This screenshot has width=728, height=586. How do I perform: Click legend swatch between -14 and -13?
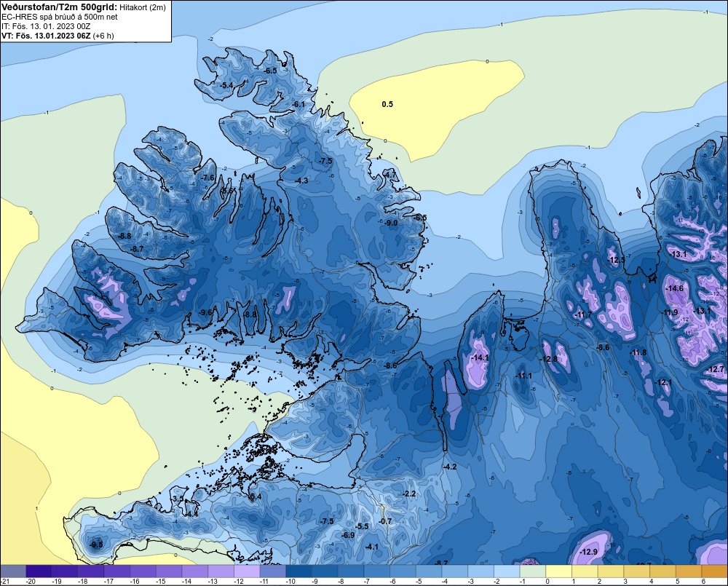[x=195, y=571]
